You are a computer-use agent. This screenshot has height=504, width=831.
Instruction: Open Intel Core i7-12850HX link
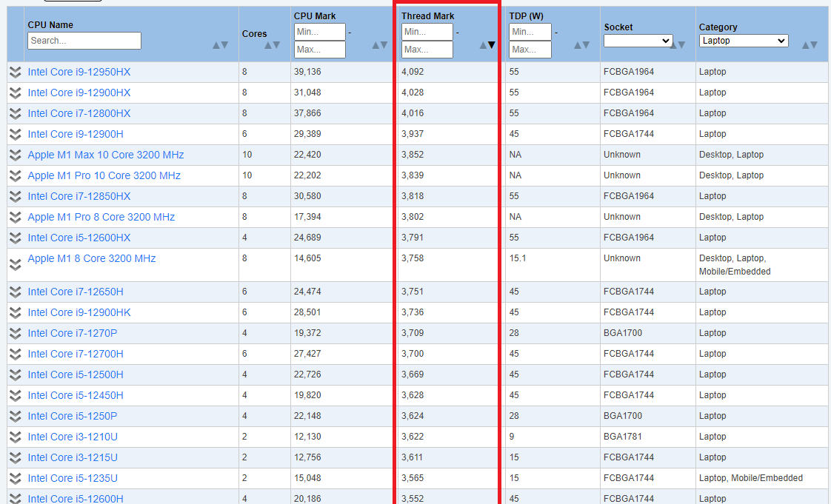coord(79,196)
